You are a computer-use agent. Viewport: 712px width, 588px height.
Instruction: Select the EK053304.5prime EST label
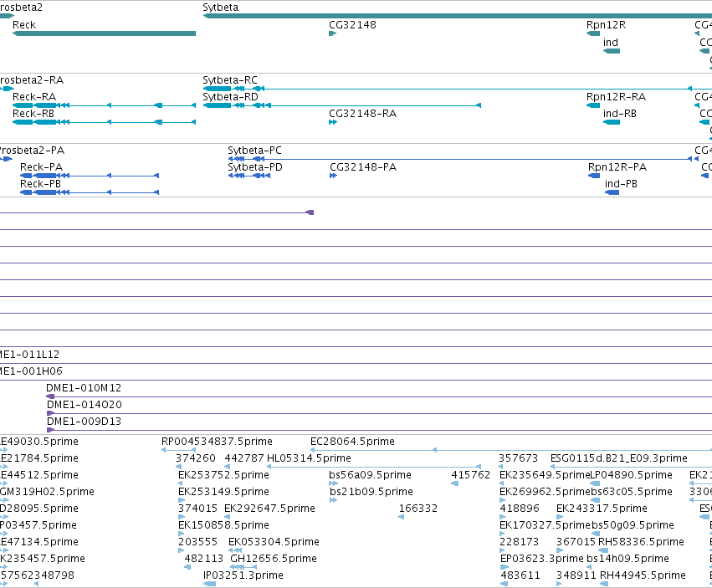click(x=274, y=542)
